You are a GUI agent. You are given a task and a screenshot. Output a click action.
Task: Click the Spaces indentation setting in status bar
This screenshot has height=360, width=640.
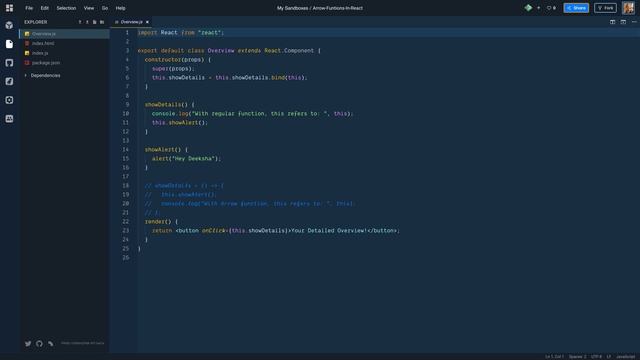tap(577, 357)
